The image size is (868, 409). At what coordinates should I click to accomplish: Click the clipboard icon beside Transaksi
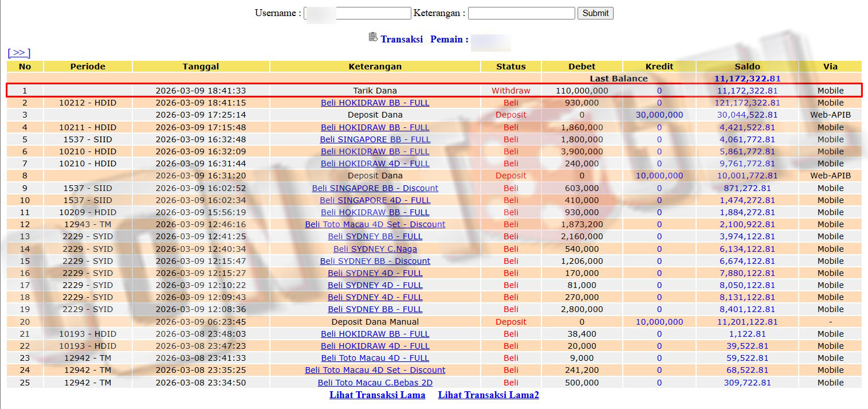[373, 37]
